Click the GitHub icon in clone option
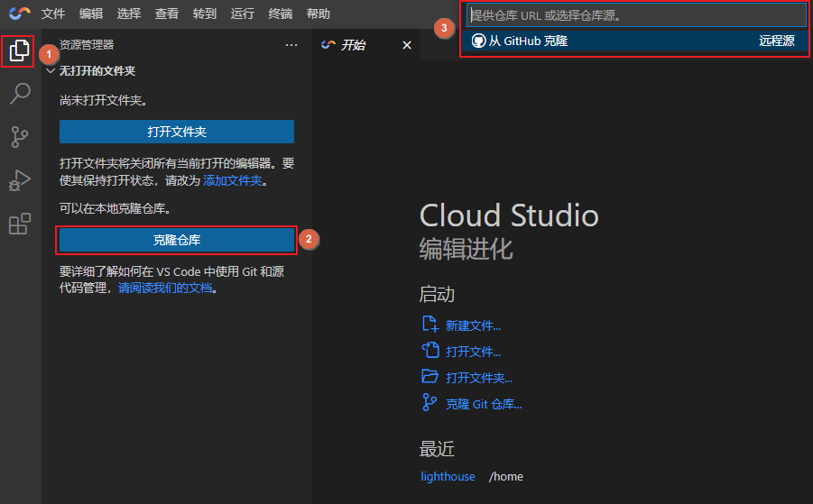Image resolution: width=813 pixels, height=504 pixels. click(x=478, y=41)
